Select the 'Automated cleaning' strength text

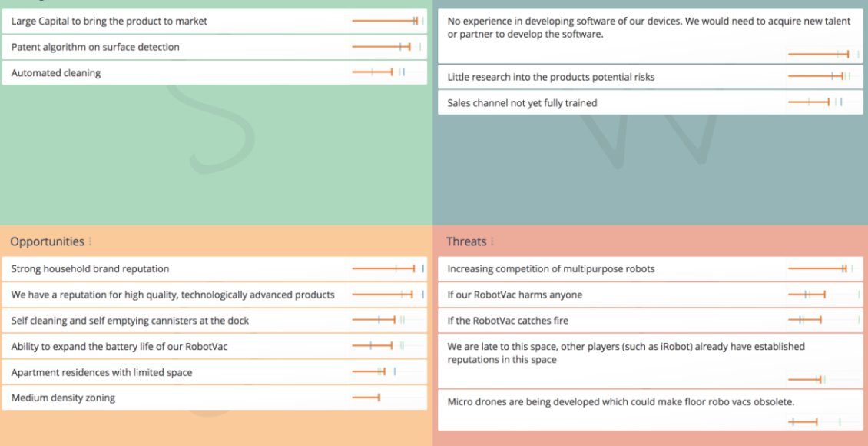(56, 73)
